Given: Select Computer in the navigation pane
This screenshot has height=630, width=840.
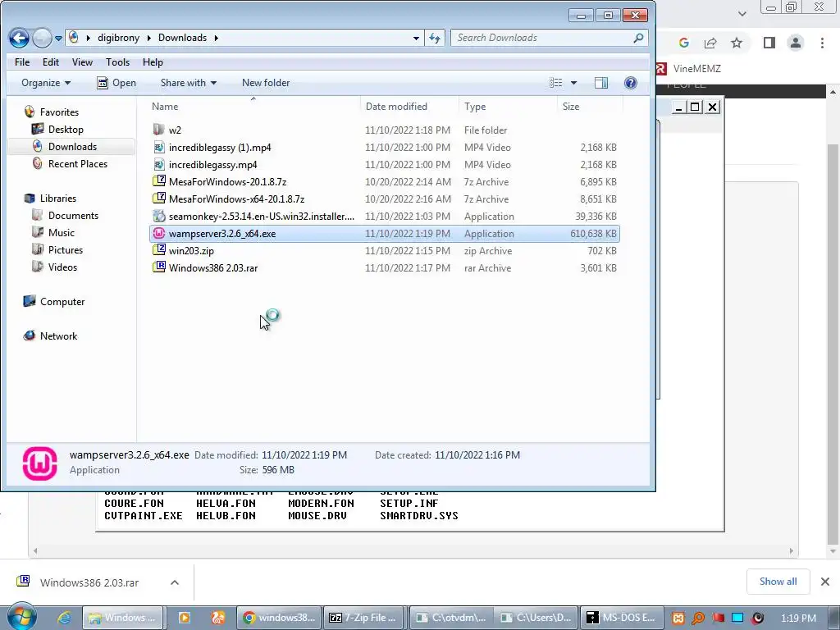Looking at the screenshot, I should 62,302.
